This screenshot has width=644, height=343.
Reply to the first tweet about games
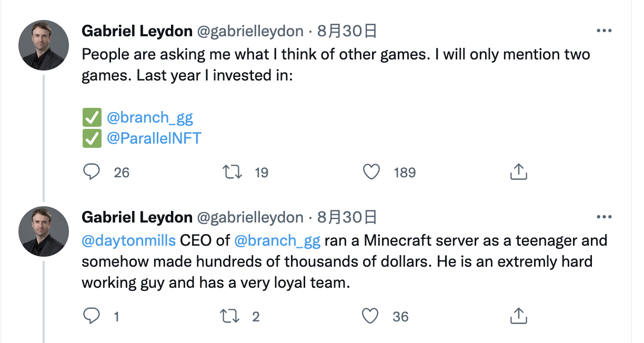point(92,172)
